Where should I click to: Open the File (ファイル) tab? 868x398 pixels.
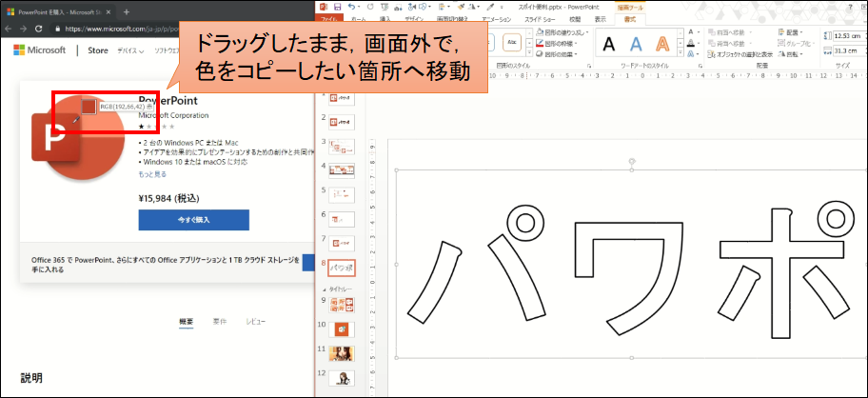click(328, 19)
